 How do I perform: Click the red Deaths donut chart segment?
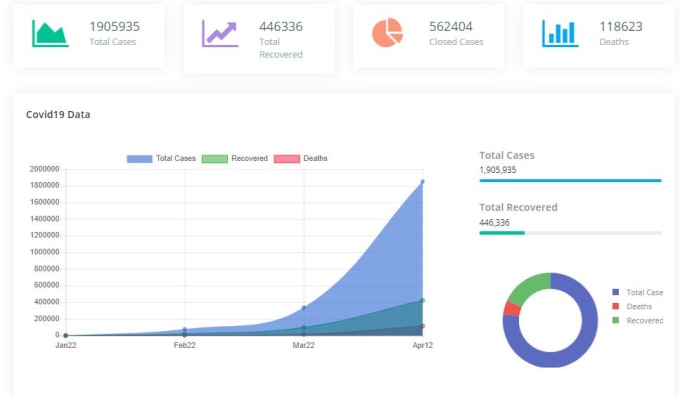512,309
